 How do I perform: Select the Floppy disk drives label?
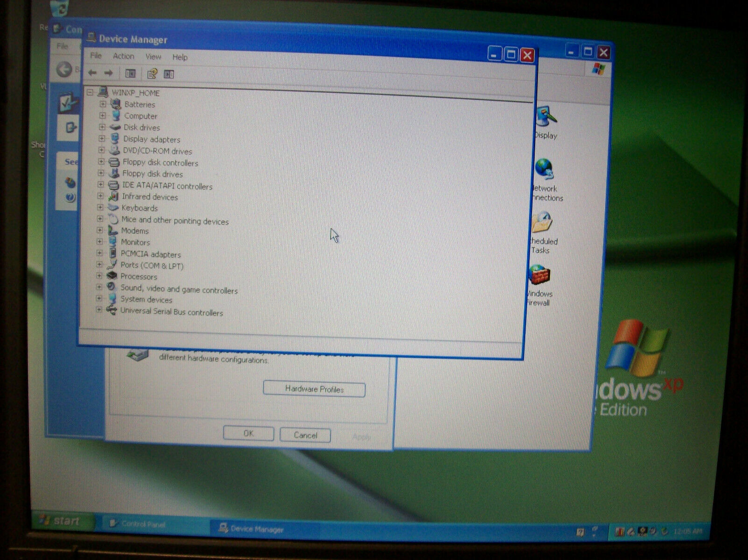pos(152,174)
